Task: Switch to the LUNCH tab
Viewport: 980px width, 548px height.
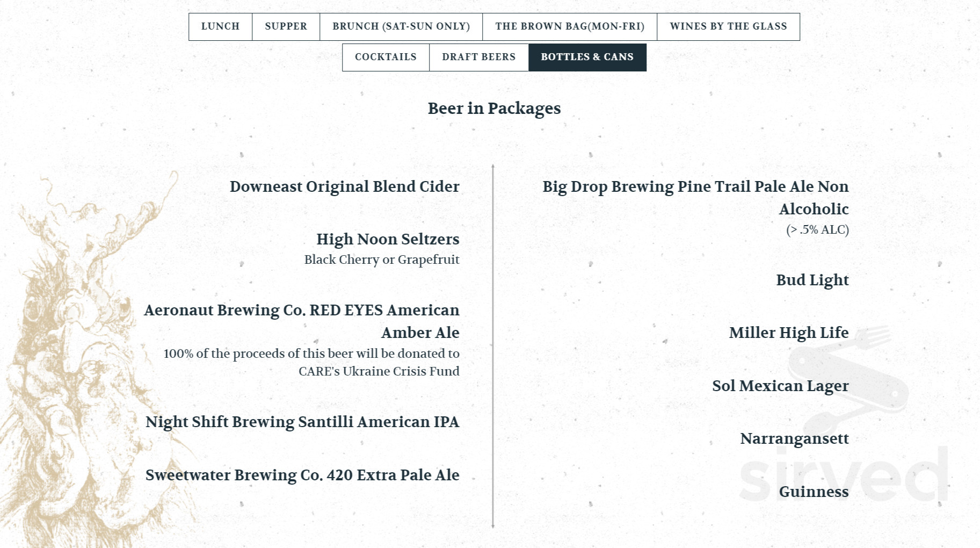Action: click(x=220, y=26)
